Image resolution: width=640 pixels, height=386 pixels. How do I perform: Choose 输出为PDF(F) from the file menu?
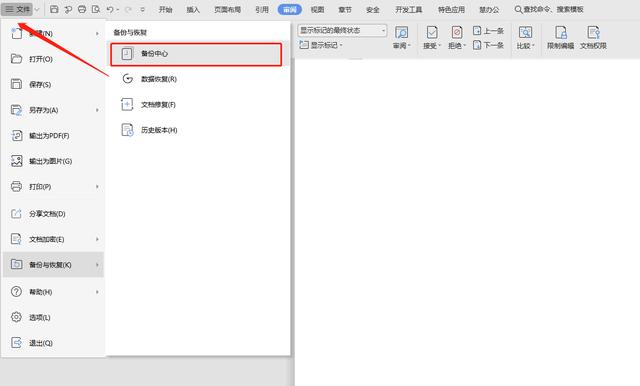click(x=53, y=135)
